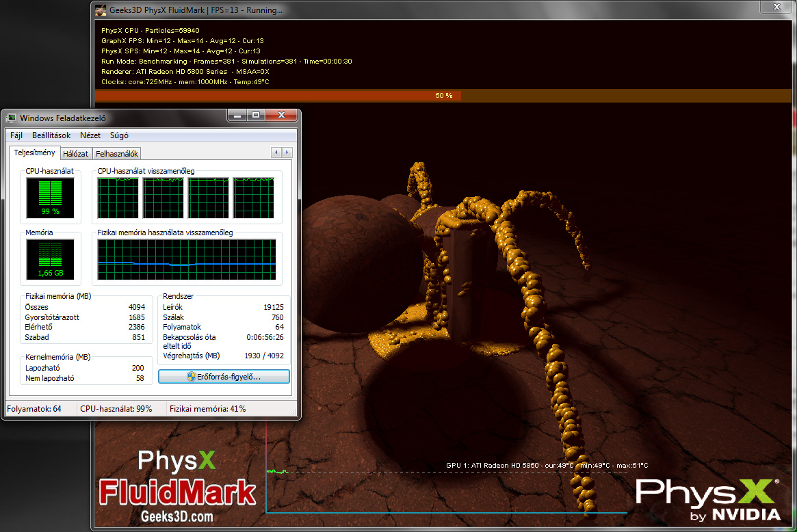Click the fourth CPU core history graph
The image size is (797, 532).
254,198
